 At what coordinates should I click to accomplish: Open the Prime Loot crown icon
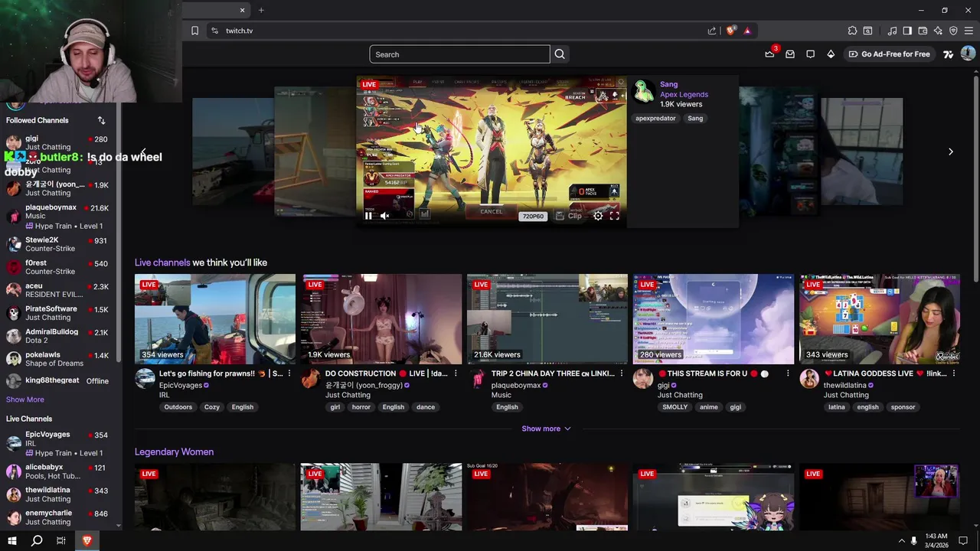pos(769,54)
